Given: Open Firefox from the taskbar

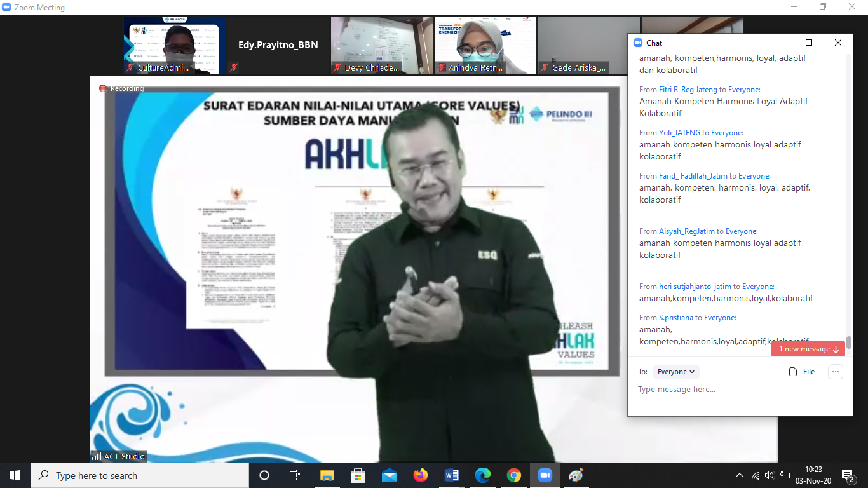Looking at the screenshot, I should click(x=420, y=475).
